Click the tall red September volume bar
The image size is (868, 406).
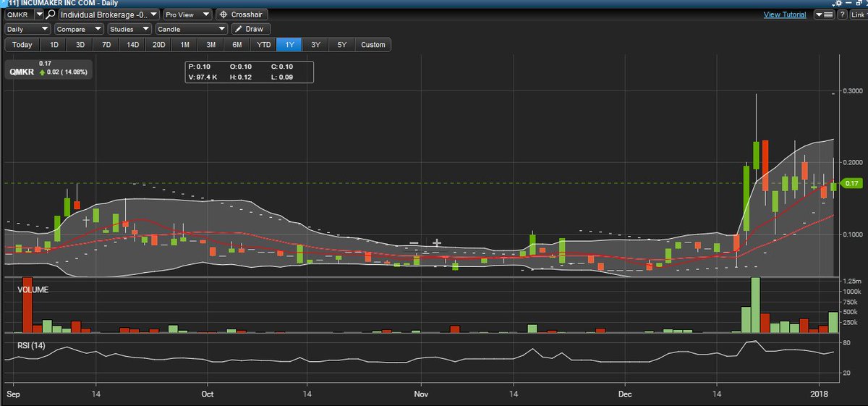pos(28,305)
